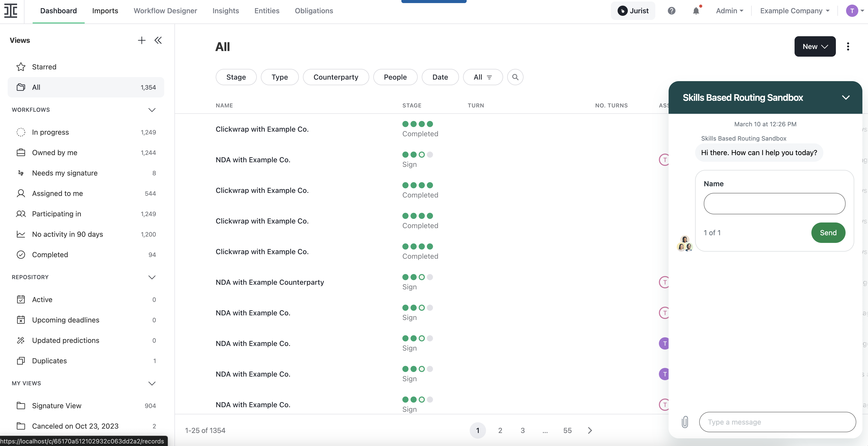Open the Signature View folder

(86, 406)
